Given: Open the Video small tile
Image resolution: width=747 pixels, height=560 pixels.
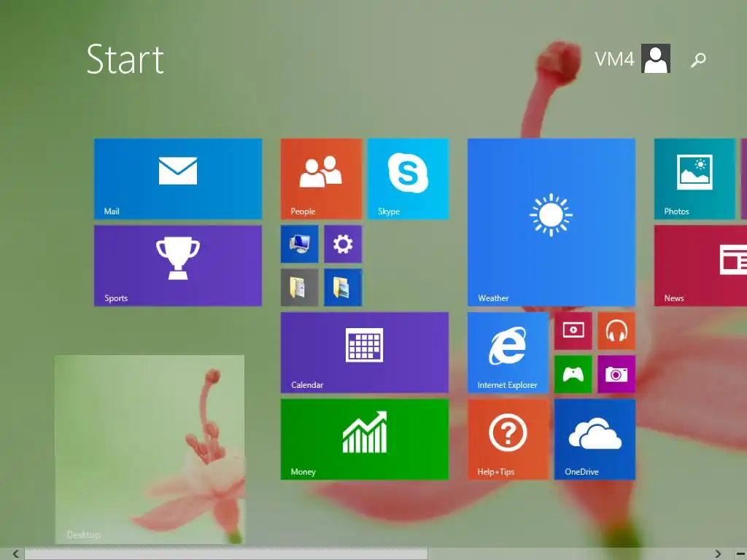Looking at the screenshot, I should point(573,331).
